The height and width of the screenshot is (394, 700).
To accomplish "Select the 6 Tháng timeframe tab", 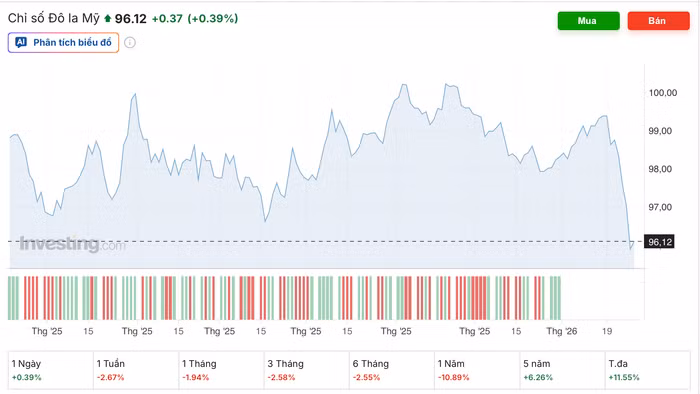I will coord(392,370).
